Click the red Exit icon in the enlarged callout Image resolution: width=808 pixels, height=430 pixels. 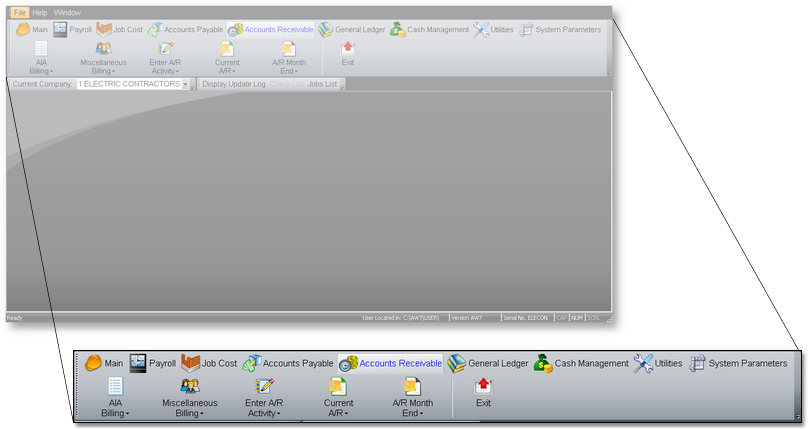[x=483, y=386]
